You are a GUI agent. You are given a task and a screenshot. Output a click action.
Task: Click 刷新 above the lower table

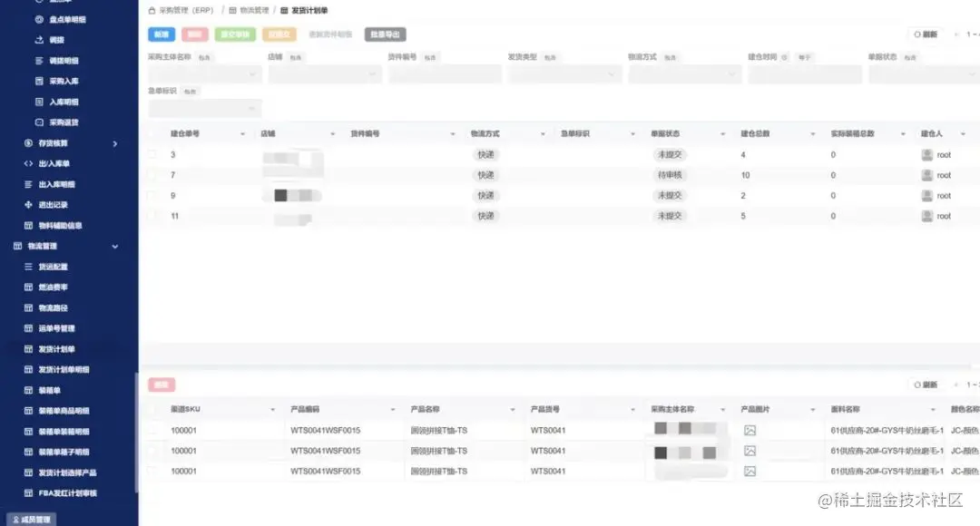click(x=926, y=385)
